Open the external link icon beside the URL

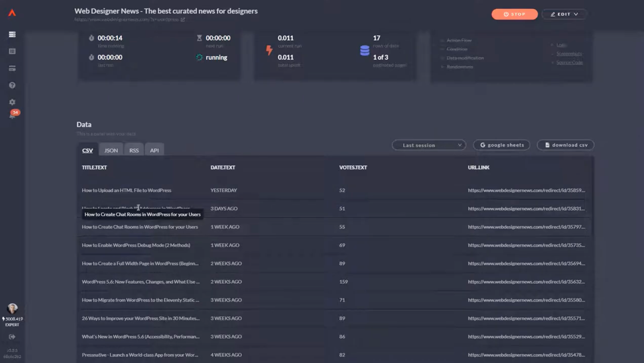(183, 20)
